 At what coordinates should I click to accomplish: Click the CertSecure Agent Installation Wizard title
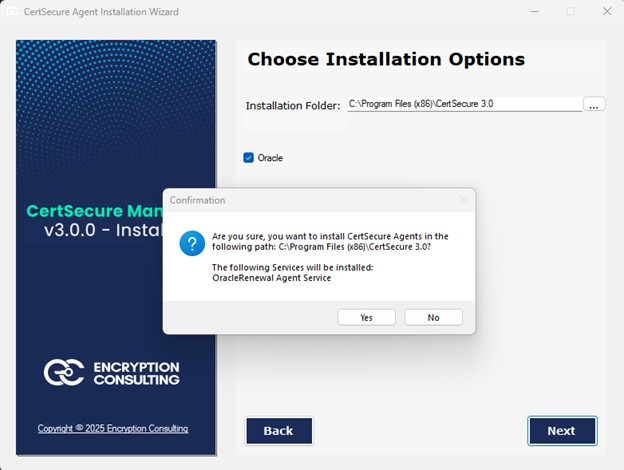[101, 12]
